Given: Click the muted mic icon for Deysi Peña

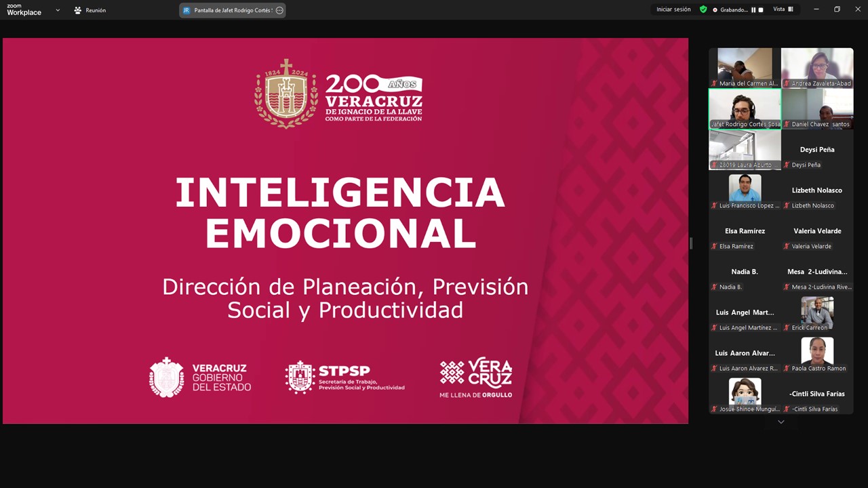Looking at the screenshot, I should pyautogui.click(x=787, y=165).
